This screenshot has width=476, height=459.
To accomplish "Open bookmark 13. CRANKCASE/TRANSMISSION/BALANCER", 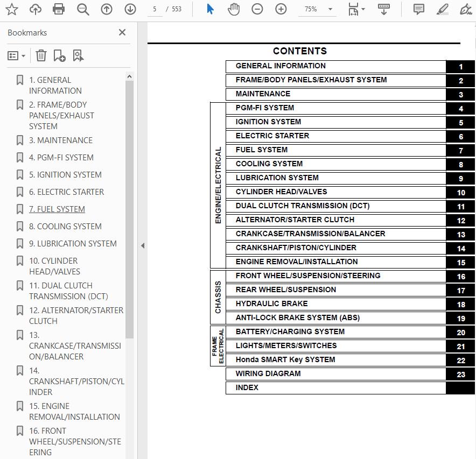I will (75, 346).
